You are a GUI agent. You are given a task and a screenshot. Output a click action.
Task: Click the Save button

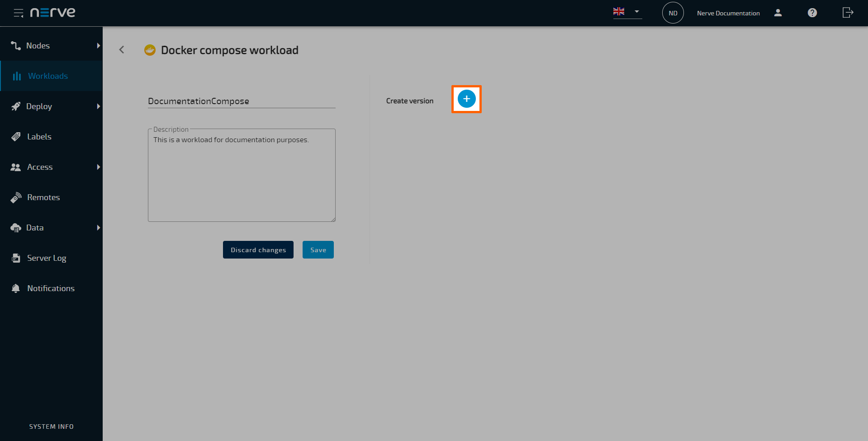click(x=318, y=250)
